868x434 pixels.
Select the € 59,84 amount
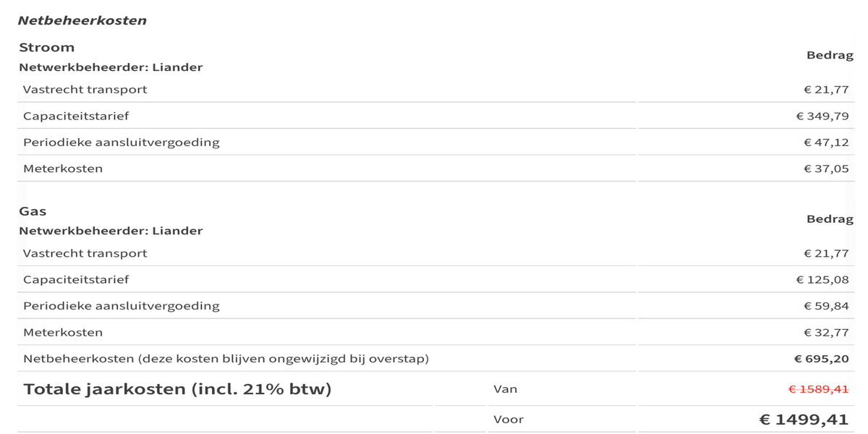(x=826, y=306)
